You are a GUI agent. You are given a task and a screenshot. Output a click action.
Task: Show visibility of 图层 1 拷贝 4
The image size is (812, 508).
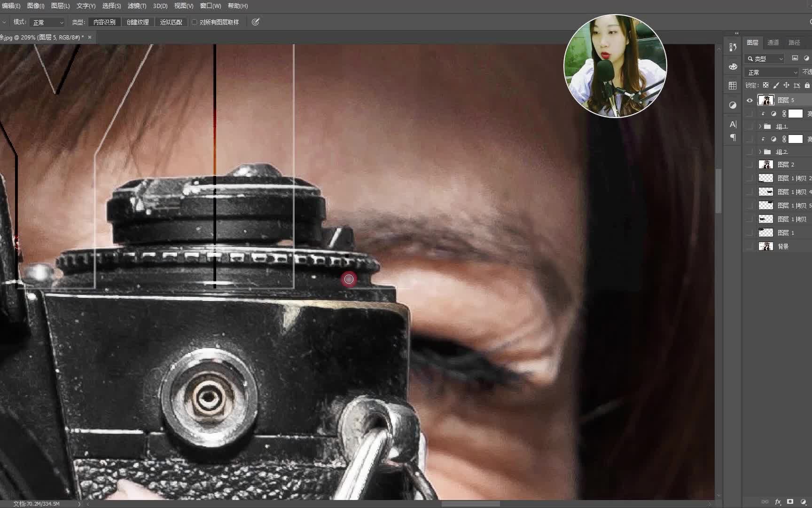[750, 191]
